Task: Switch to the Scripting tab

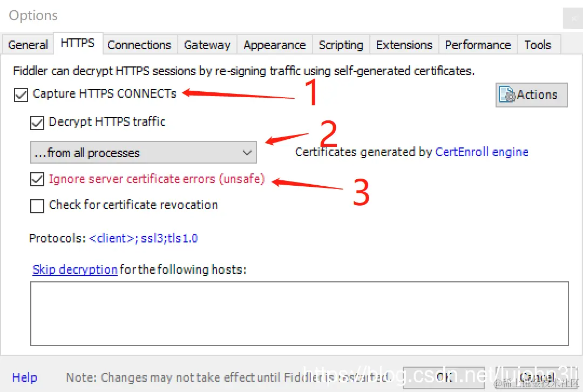Action: [341, 45]
